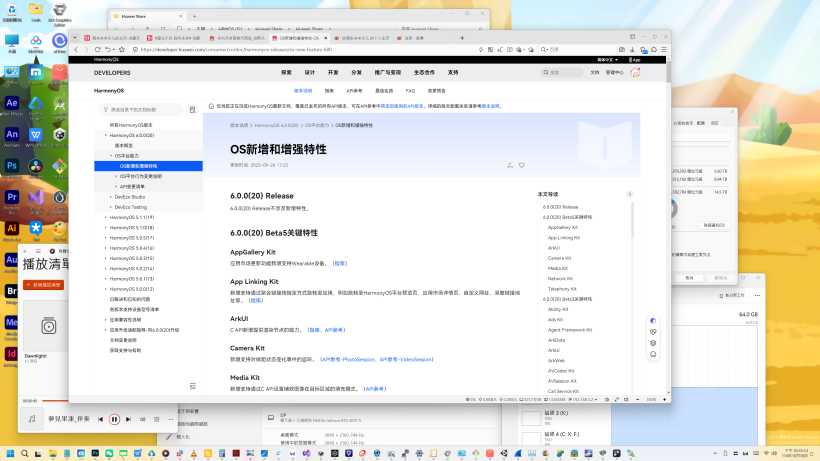The height and width of the screenshot is (461, 820).
Task: Go to previous track in music player
Action: pyautogui.click(x=100, y=419)
